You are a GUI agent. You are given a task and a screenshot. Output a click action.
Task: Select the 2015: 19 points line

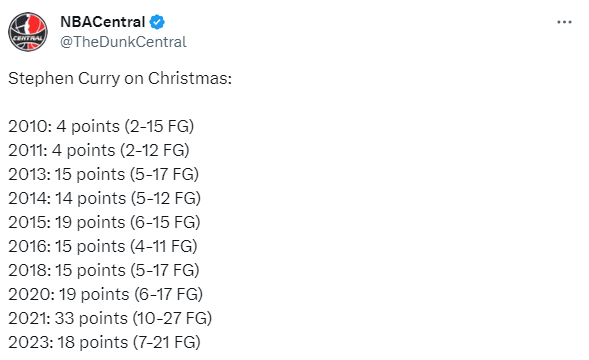(104, 222)
